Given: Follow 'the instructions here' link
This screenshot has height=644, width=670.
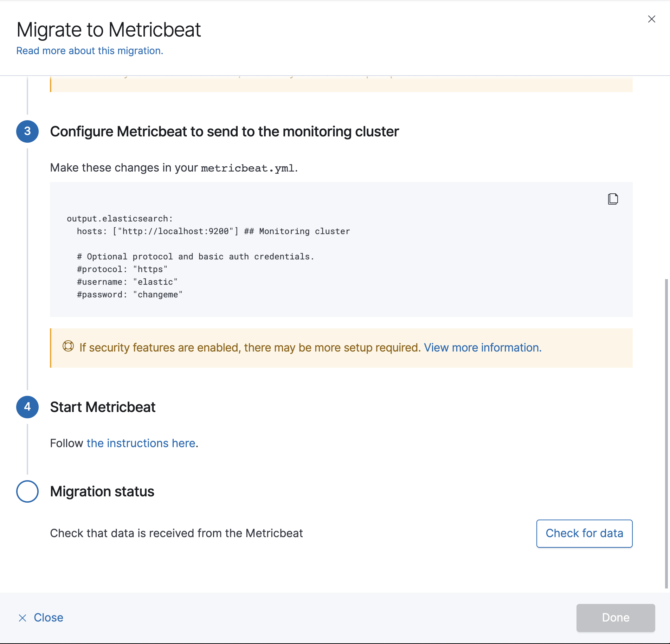Looking at the screenshot, I should (141, 443).
